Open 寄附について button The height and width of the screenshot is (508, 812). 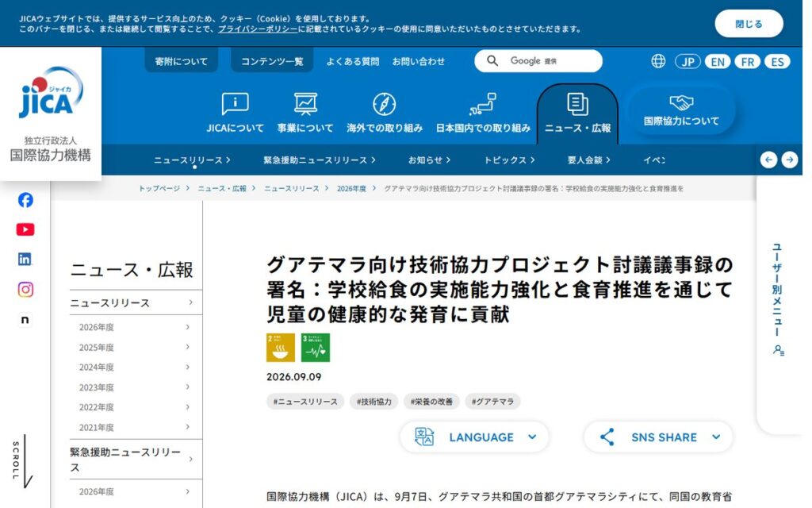pos(182,61)
